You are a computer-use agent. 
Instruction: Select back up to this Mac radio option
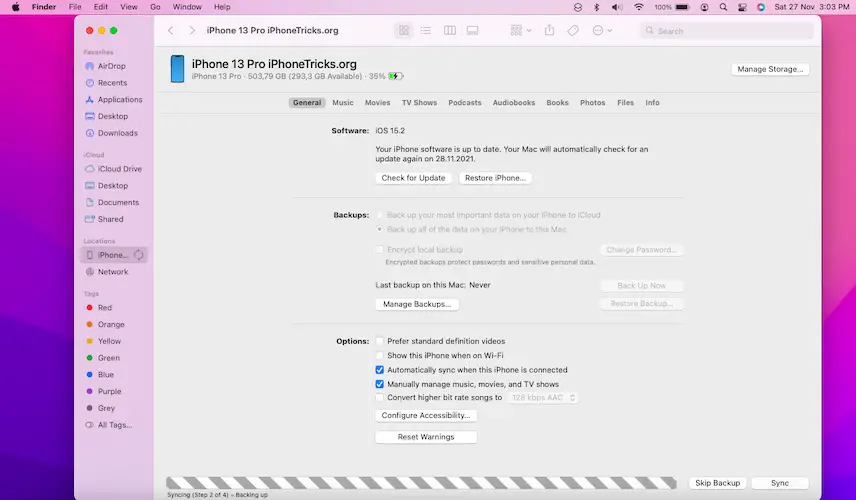click(x=379, y=229)
